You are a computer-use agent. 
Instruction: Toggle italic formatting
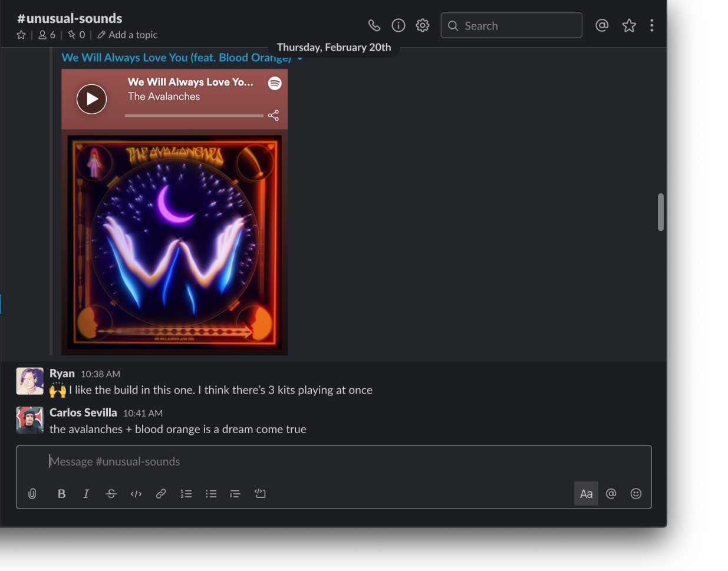tap(86, 494)
